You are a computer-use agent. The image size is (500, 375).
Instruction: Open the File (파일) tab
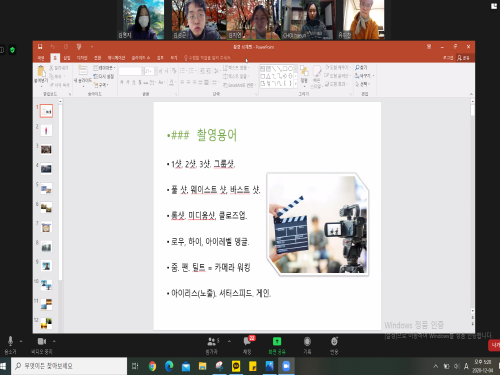41,58
